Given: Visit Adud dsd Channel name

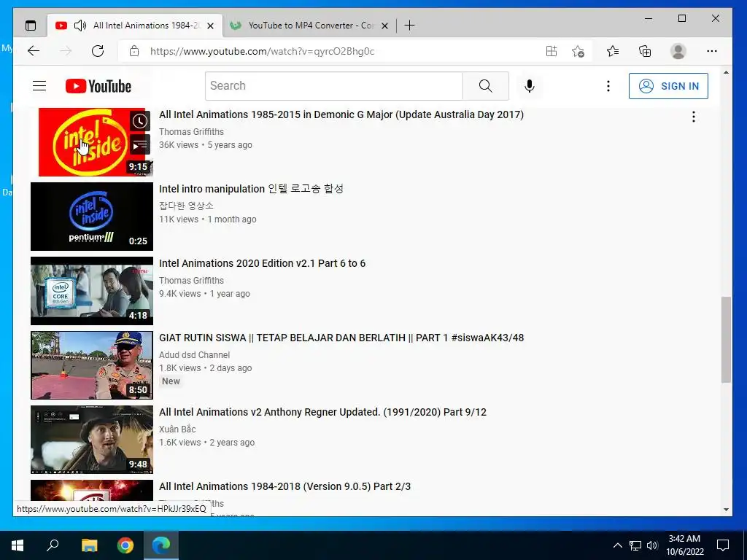Looking at the screenshot, I should (x=194, y=355).
